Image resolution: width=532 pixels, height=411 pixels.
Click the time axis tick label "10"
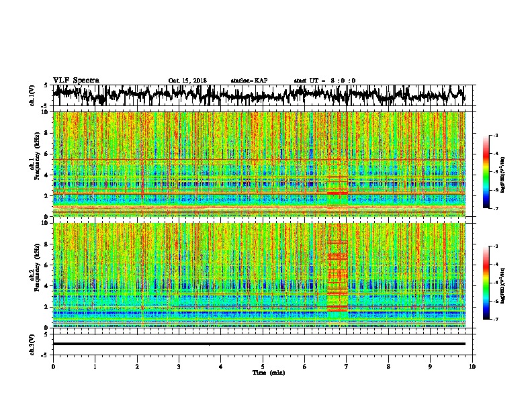472,366
